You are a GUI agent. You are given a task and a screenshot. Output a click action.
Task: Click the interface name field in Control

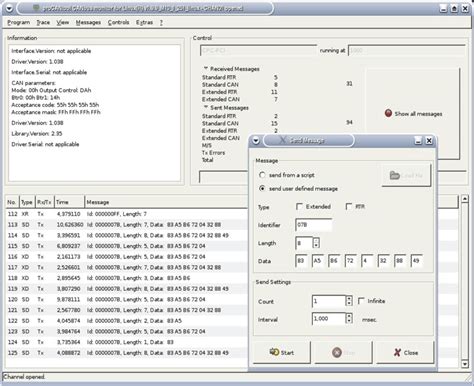point(258,51)
